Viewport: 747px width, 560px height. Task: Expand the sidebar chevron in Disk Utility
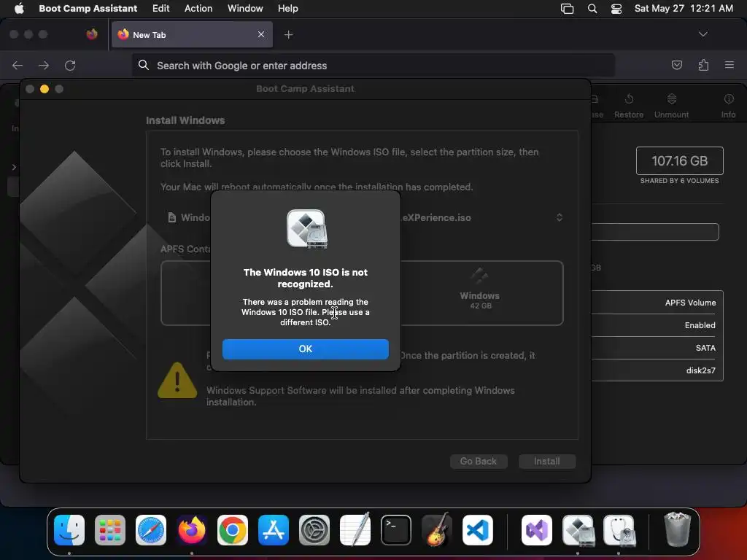(x=14, y=167)
